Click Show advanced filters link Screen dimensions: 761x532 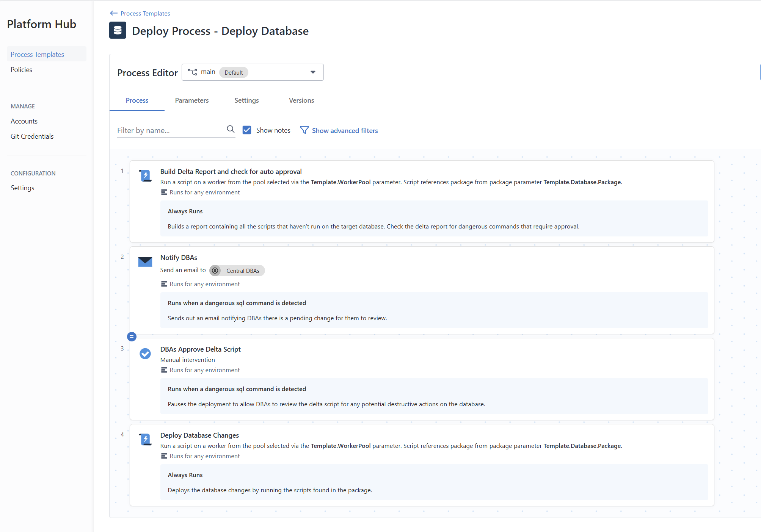[x=345, y=131]
